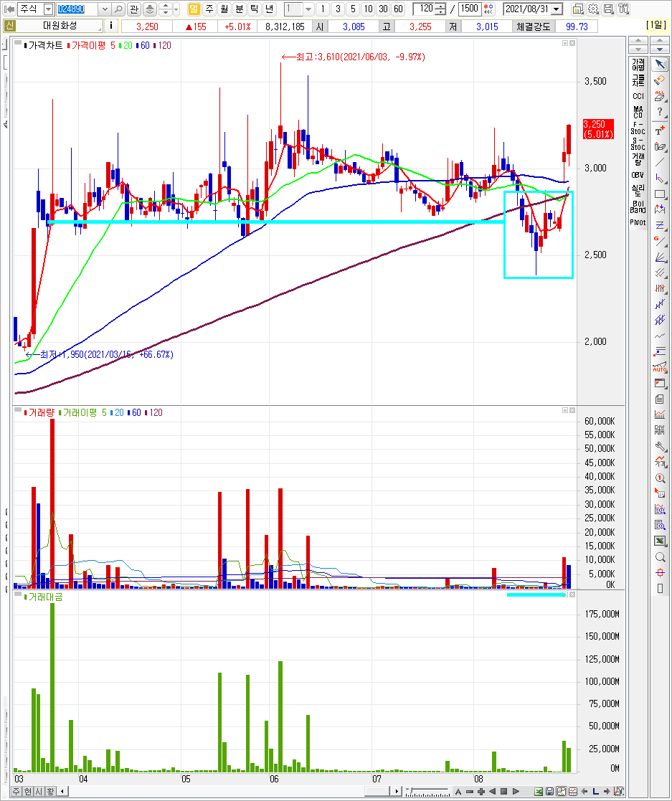Select the arrow pointer tool

coord(661,65)
